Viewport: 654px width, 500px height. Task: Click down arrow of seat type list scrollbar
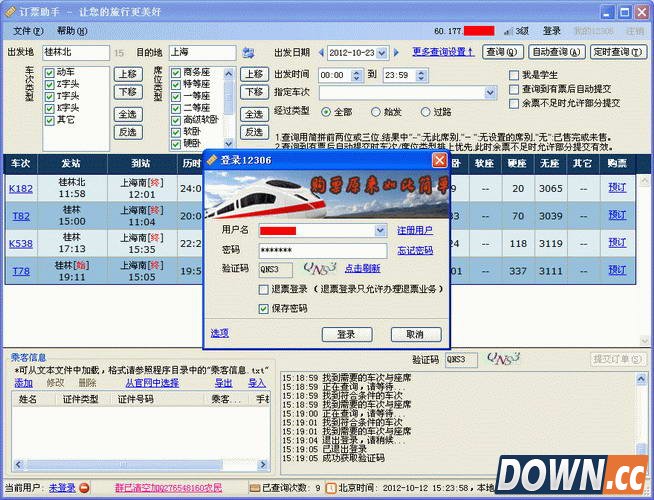(229, 143)
